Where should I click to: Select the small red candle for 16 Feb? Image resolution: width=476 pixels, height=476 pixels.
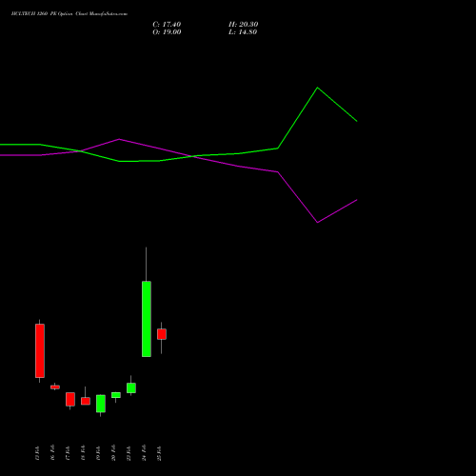pos(55,387)
